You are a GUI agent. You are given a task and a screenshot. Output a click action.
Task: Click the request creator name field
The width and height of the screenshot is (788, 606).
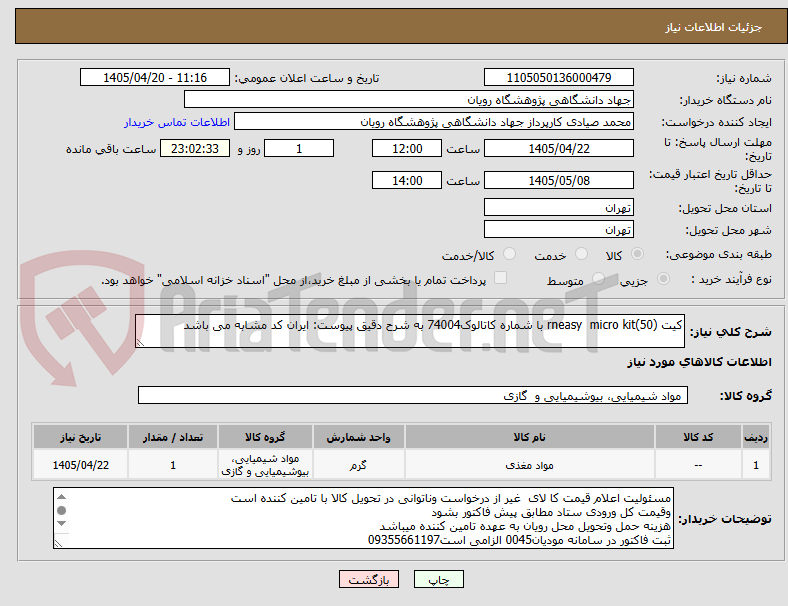[x=434, y=122]
